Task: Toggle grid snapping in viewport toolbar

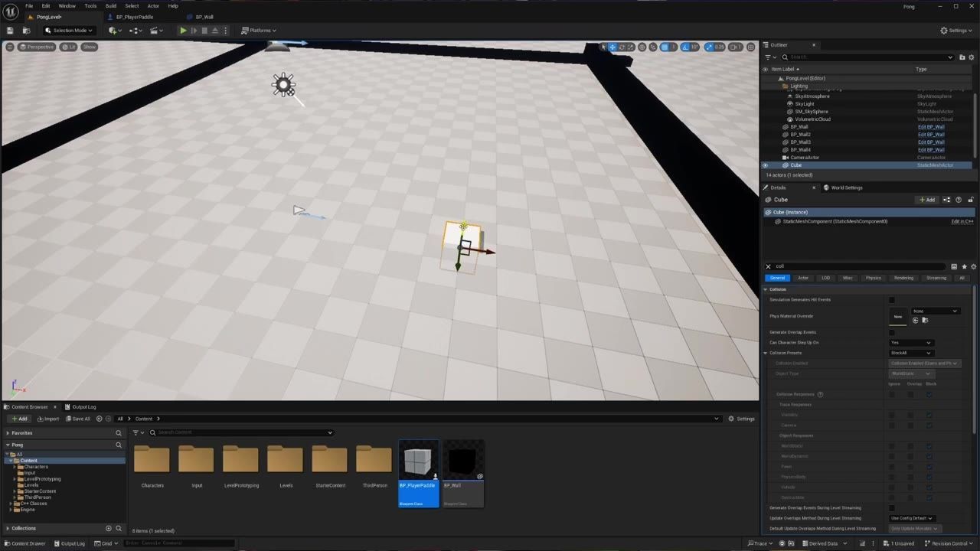Action: click(x=664, y=47)
